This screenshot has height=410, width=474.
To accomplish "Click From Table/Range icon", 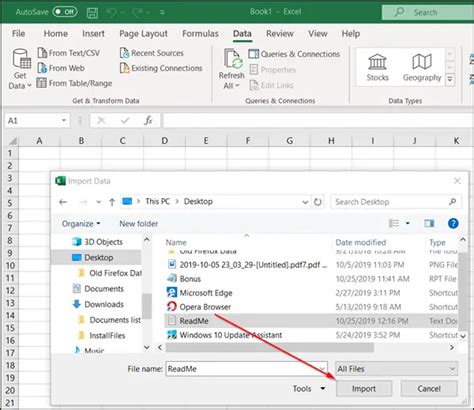I will point(41,83).
